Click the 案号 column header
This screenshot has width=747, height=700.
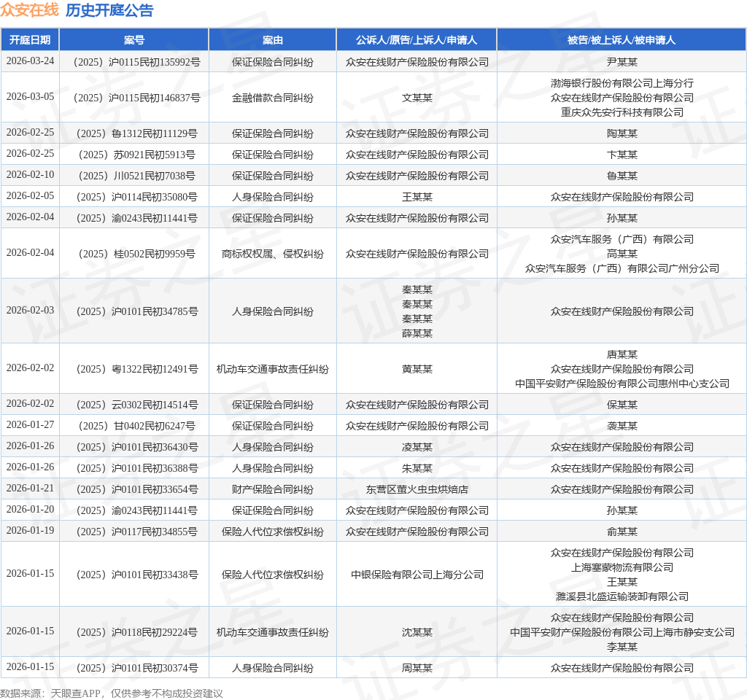pos(134,40)
